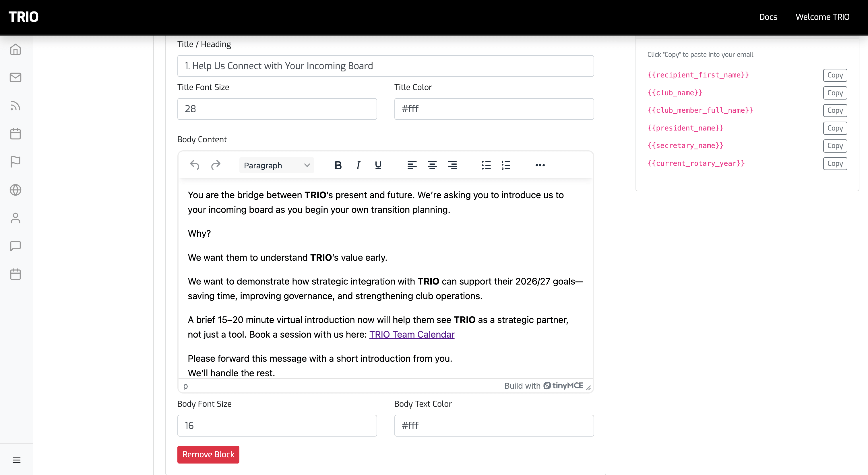Copy the {{club_name}} variable
Viewport: 868px width, 475px height.
pyautogui.click(x=835, y=93)
